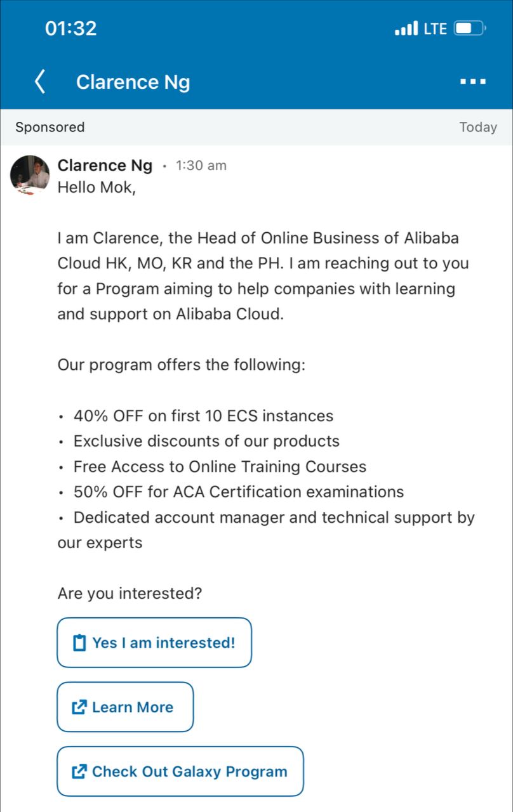Tap the back chevron in header
This screenshot has height=812, width=513.
point(40,82)
